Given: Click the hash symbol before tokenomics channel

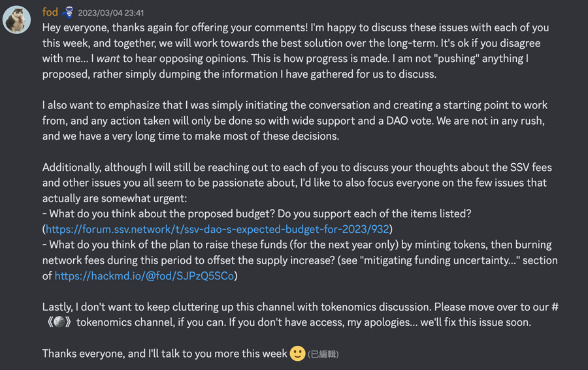Looking at the screenshot, I should point(555,307).
